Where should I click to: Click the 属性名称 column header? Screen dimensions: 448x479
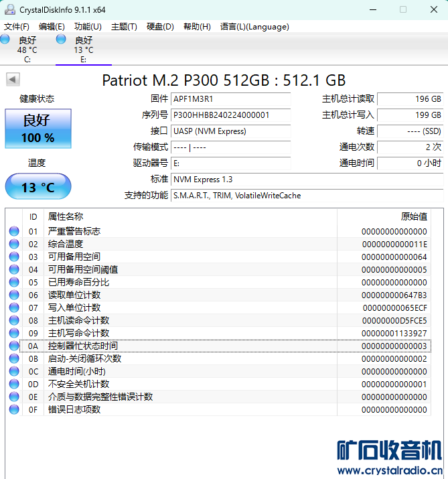point(191,217)
